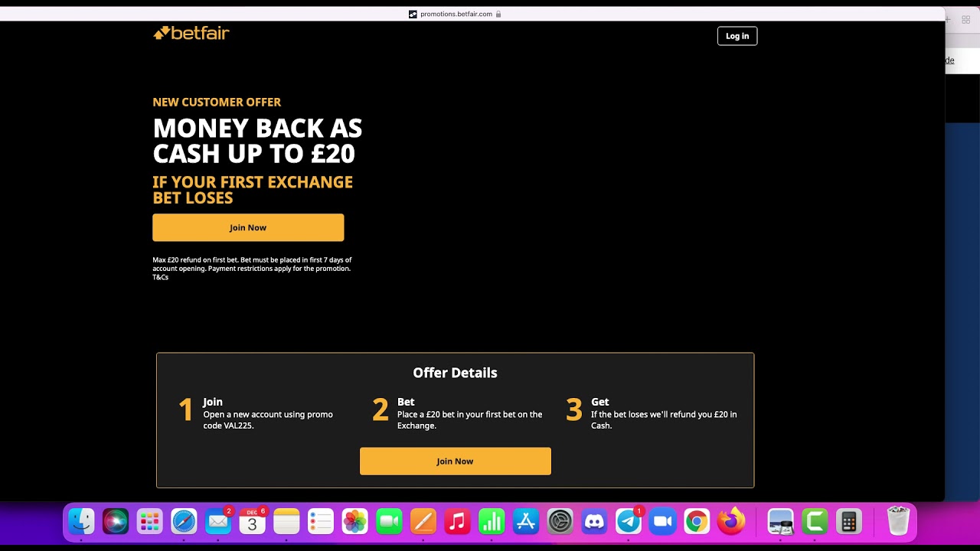Viewport: 980px width, 551px height.
Task: Open the Music app in the dock
Action: (x=457, y=522)
